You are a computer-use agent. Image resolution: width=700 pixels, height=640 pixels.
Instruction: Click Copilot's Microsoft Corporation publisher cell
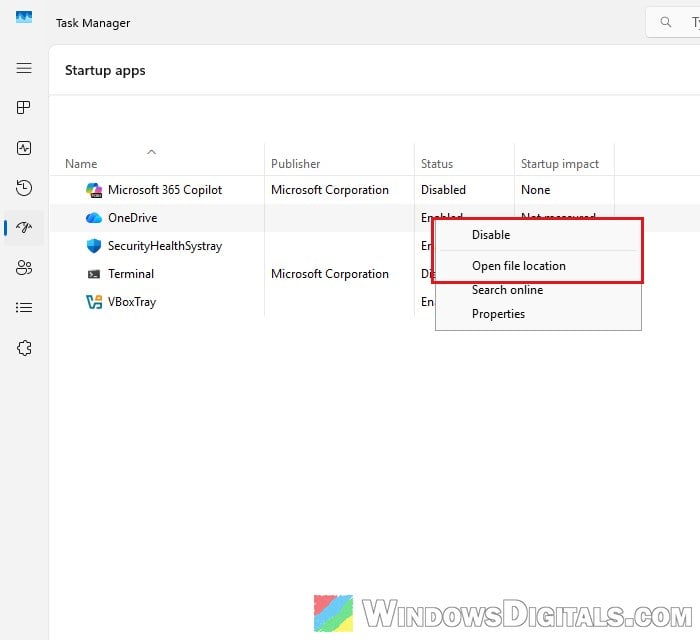[329, 190]
